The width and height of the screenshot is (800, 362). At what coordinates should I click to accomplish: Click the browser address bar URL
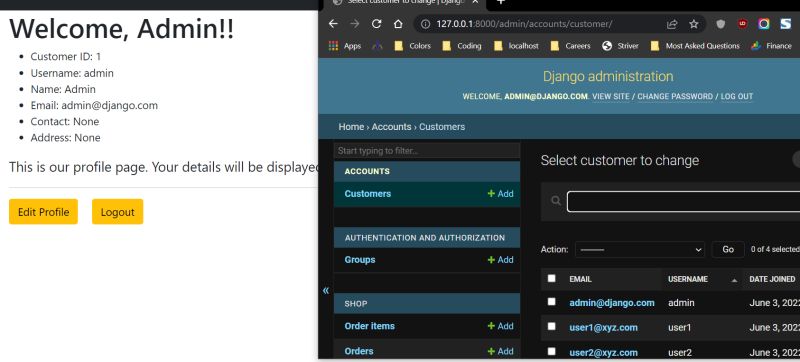[x=524, y=24]
